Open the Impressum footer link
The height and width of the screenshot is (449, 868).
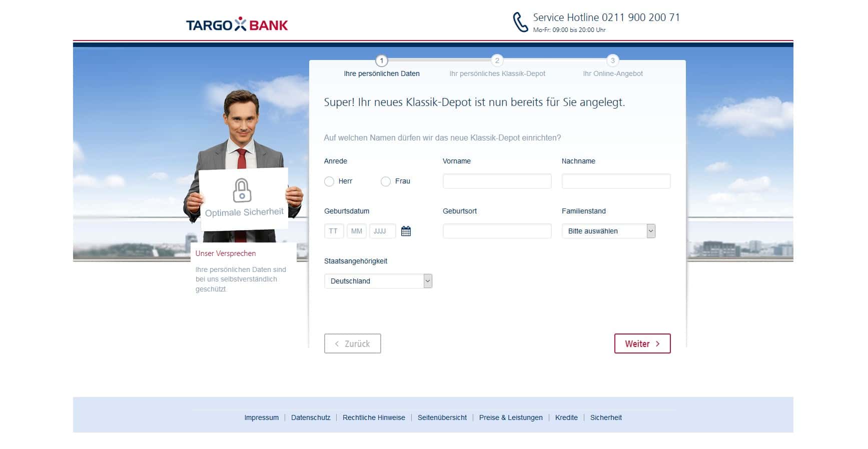coord(262,417)
